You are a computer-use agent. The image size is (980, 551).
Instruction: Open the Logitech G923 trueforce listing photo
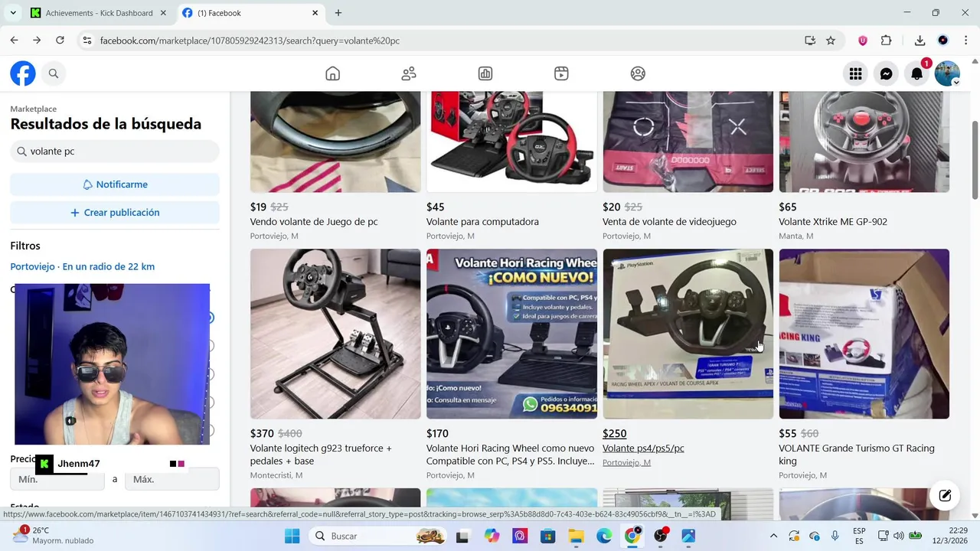tap(335, 334)
